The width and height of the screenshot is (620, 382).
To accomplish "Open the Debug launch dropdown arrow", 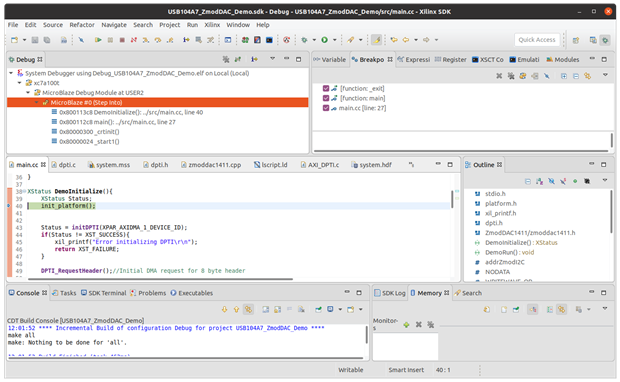I will tap(314, 40).
